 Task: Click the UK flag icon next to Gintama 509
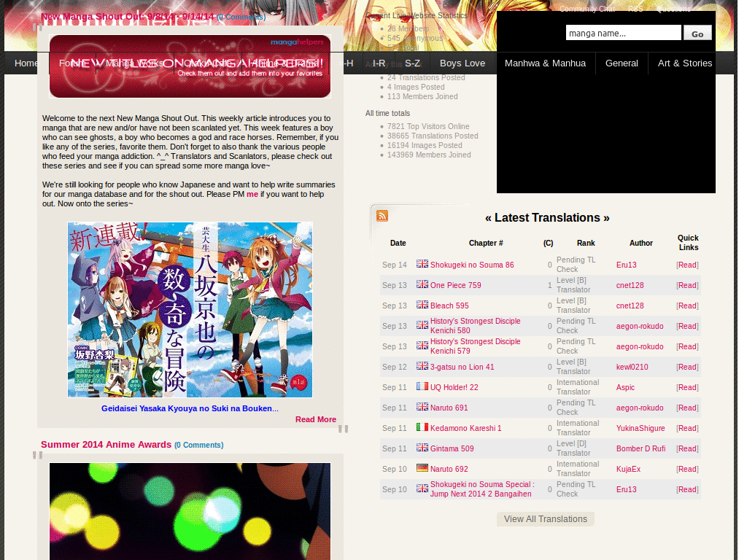point(422,448)
